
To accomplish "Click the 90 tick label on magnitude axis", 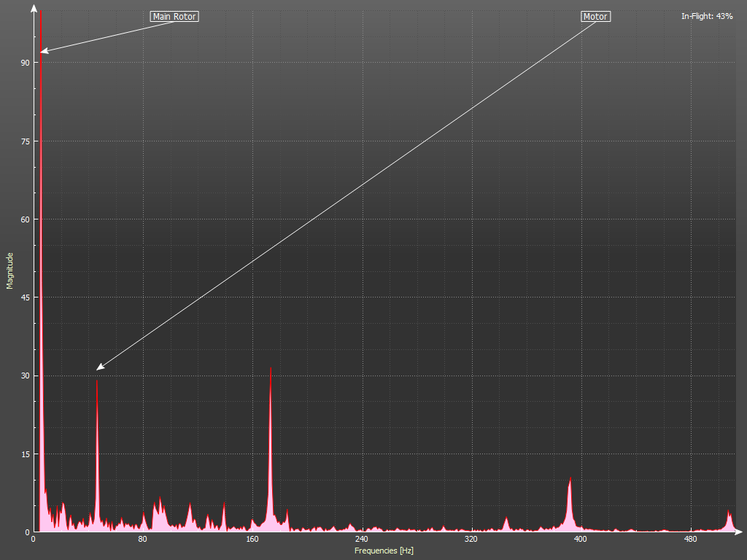I will pyautogui.click(x=25, y=63).
